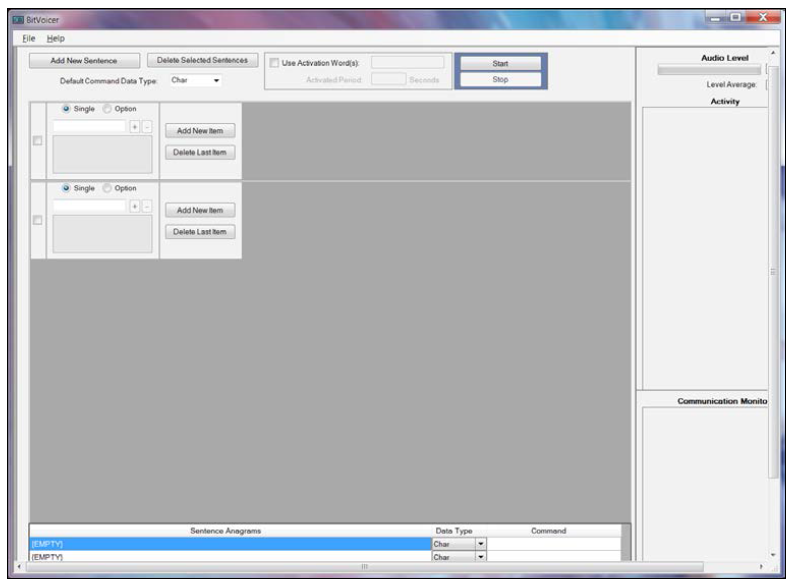Click Delete Last Item in the second sentence
Screen dimensions: 797x587
click(200, 231)
